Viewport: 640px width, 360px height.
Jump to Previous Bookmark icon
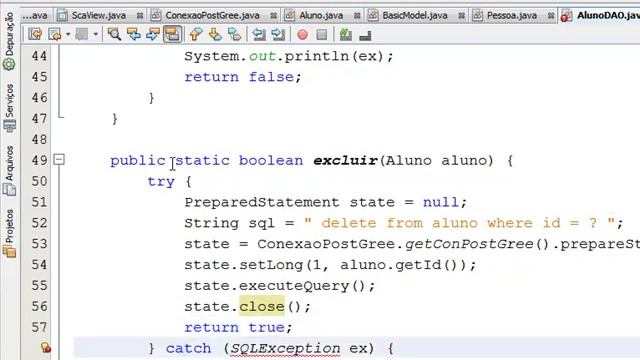tap(196, 34)
